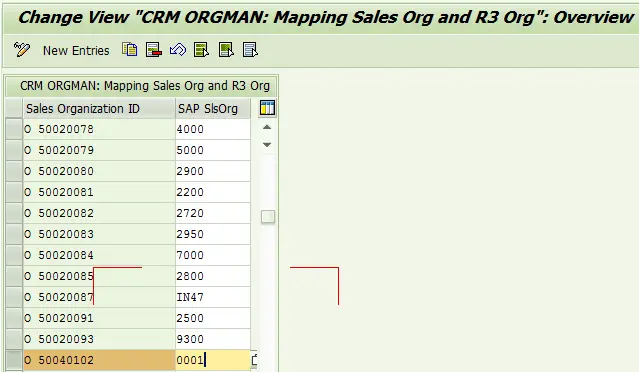Select the row marker for O 50020079
This screenshot has height=372, width=639.
pos(14,150)
